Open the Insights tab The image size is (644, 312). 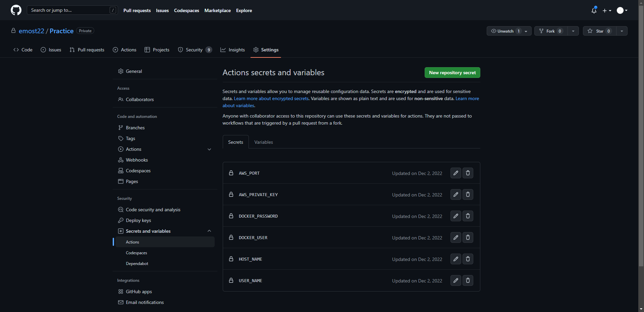pyautogui.click(x=232, y=50)
